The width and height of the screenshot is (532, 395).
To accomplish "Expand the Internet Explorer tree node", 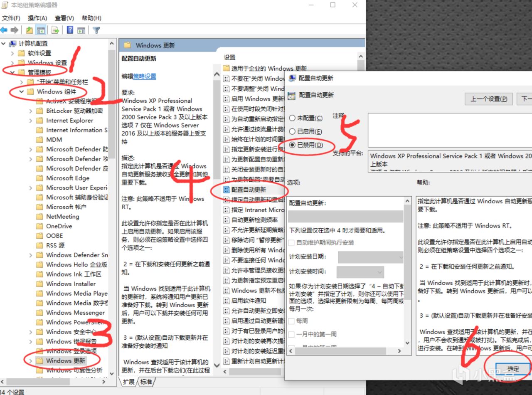I will (x=31, y=121).
